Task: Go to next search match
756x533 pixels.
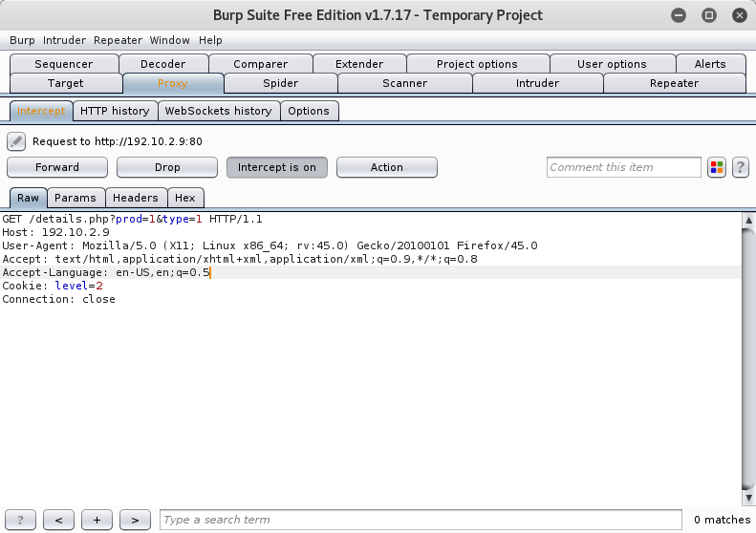Action: (x=135, y=520)
